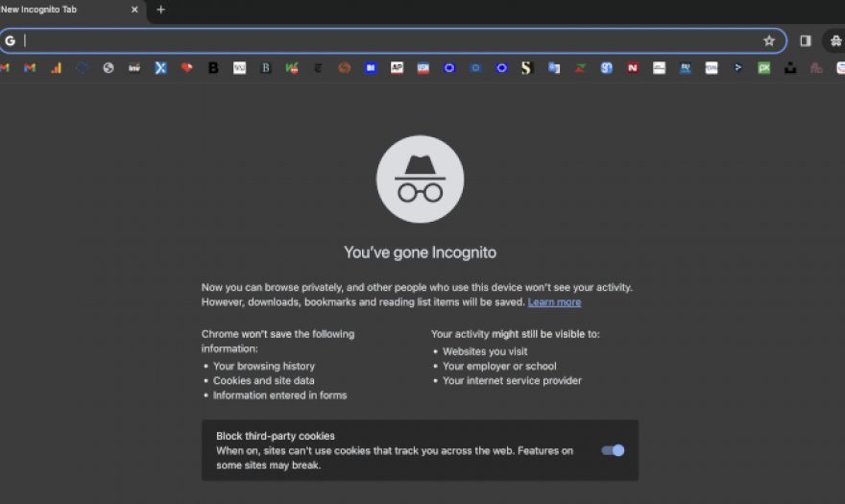Open the bold black B bookmark

(213, 68)
